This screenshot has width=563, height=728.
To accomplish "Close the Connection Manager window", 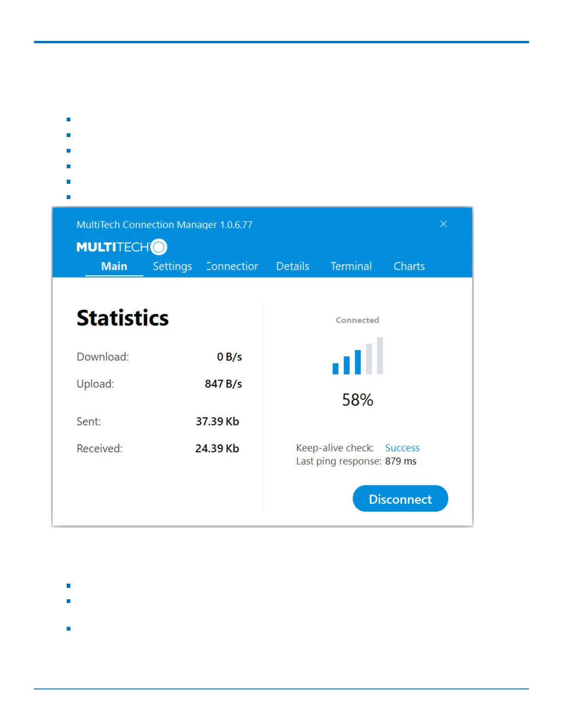I will point(443,224).
